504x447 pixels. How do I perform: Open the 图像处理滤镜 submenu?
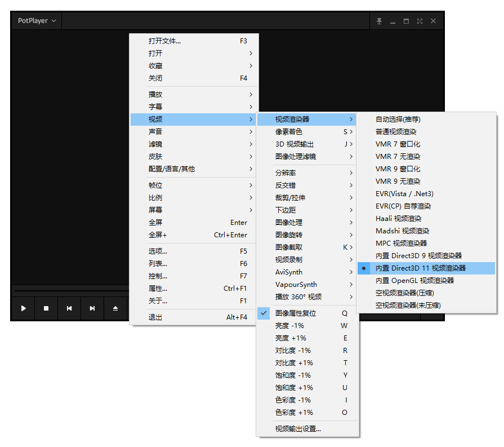(307, 156)
